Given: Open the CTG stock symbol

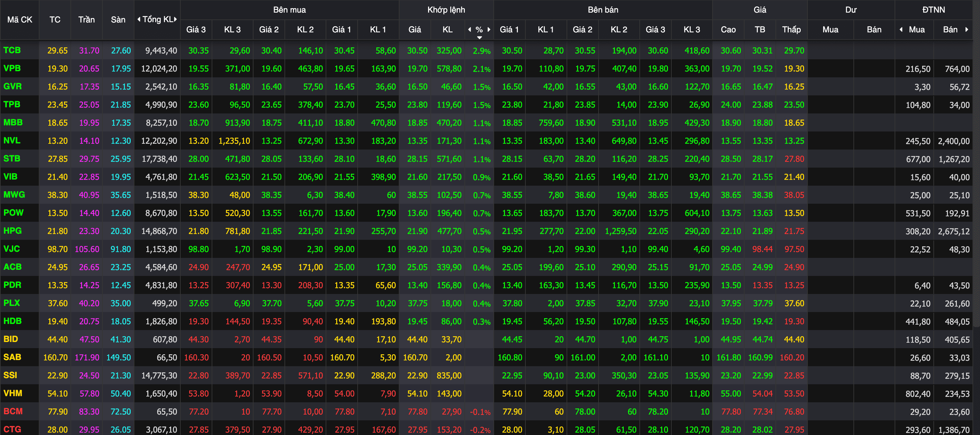Looking at the screenshot, I should [x=12, y=429].
